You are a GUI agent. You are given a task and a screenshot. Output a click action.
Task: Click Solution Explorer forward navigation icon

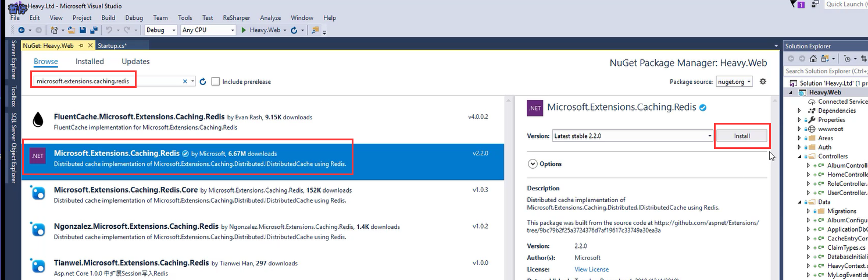(802, 58)
